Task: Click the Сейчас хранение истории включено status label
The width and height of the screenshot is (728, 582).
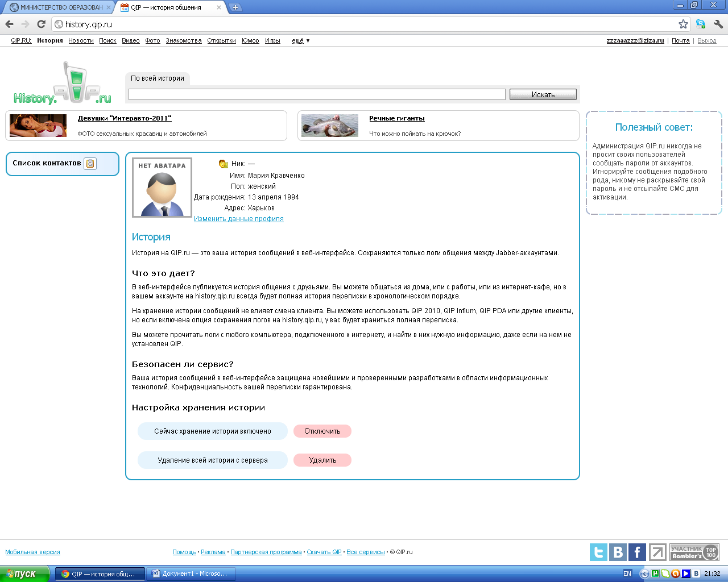Action: [x=213, y=431]
